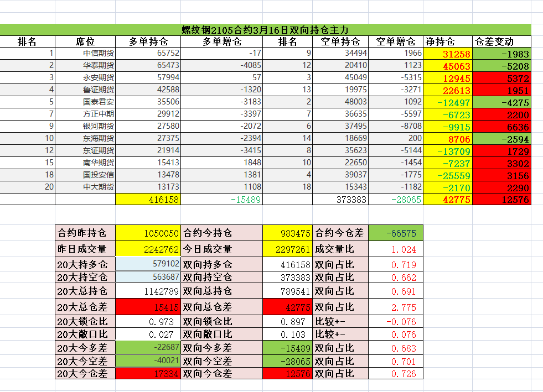Select 永安期货's long position value 57994
543x392 pixels.
pos(148,78)
